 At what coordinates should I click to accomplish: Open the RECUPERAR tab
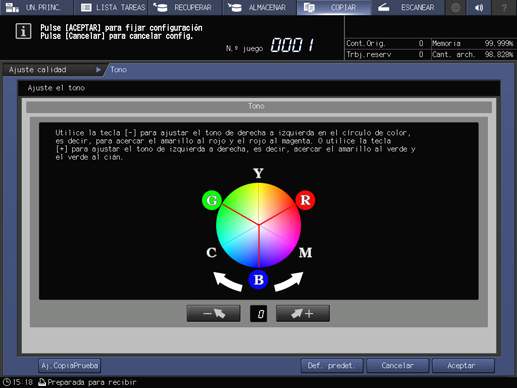pyautogui.click(x=185, y=7)
